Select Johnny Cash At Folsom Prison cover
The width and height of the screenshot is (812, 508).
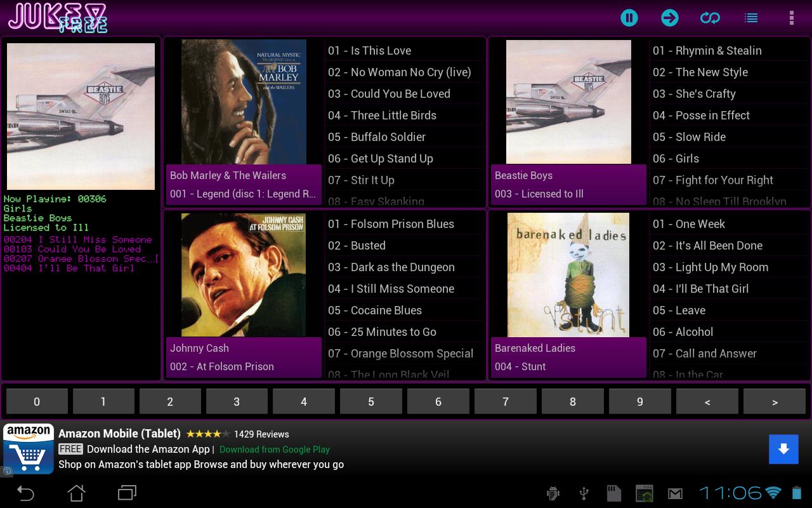(x=244, y=275)
